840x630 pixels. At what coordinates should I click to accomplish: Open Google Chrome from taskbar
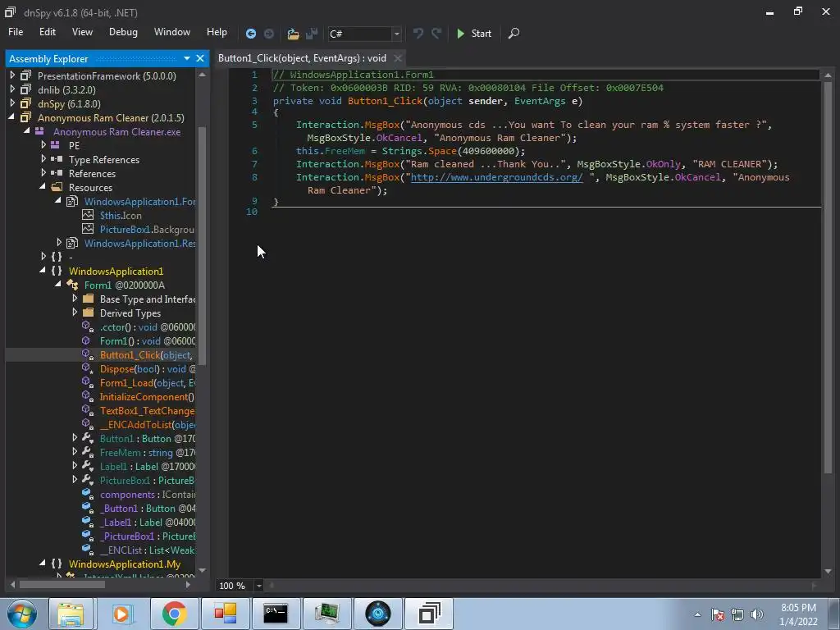[x=174, y=614]
